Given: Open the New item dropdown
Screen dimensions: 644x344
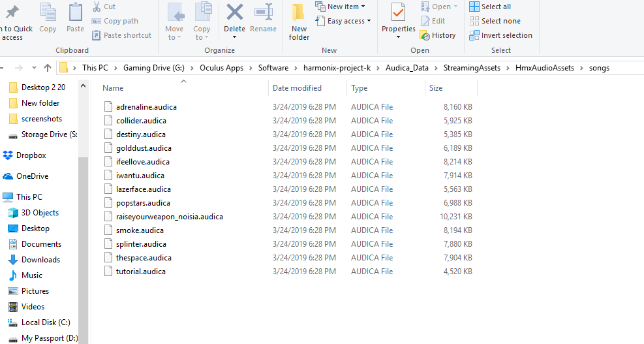Looking at the screenshot, I should (x=363, y=7).
